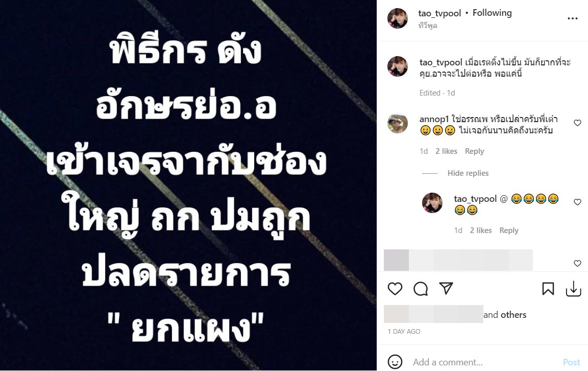Open emoji picker smiley icon
This screenshot has height=371, width=588.
tap(395, 362)
